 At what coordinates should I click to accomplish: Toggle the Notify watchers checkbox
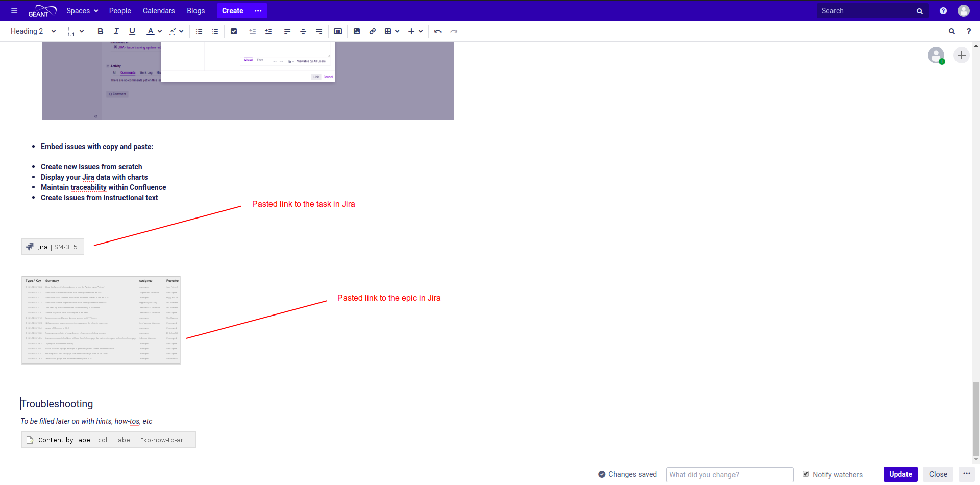(806, 474)
